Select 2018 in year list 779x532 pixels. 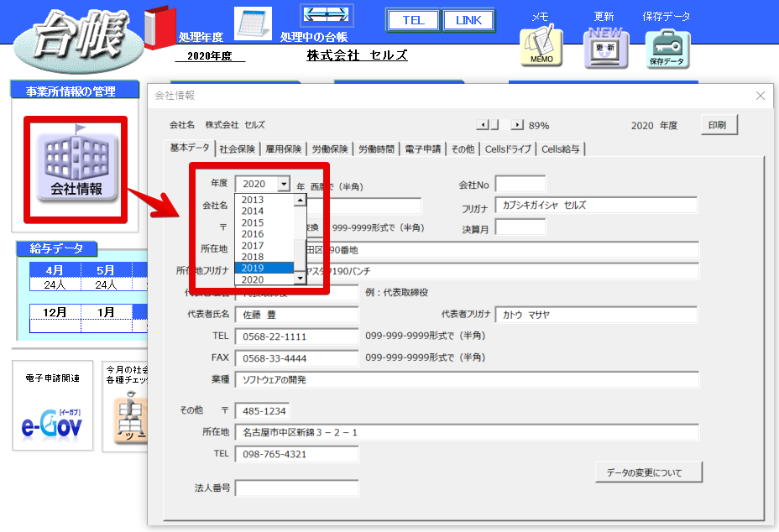(264, 257)
